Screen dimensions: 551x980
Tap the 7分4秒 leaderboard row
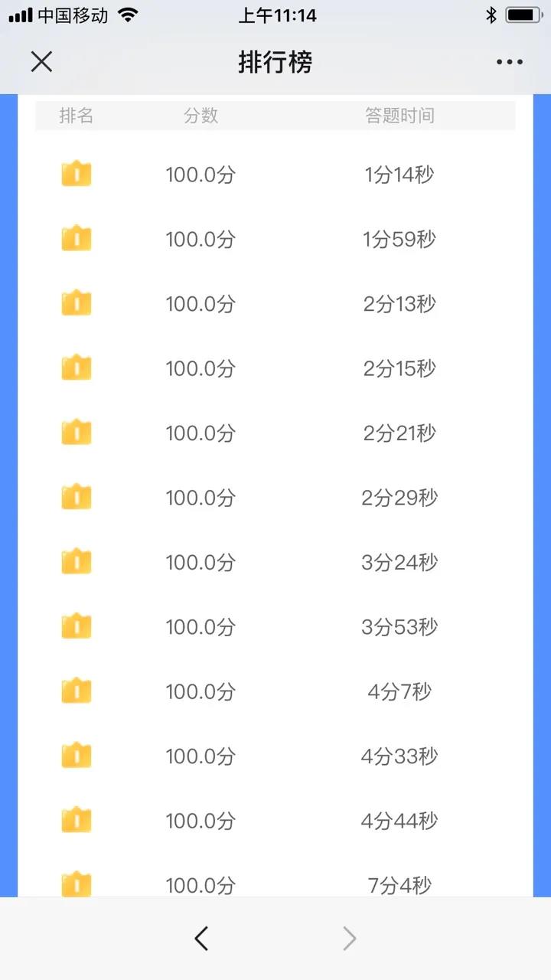point(275,880)
